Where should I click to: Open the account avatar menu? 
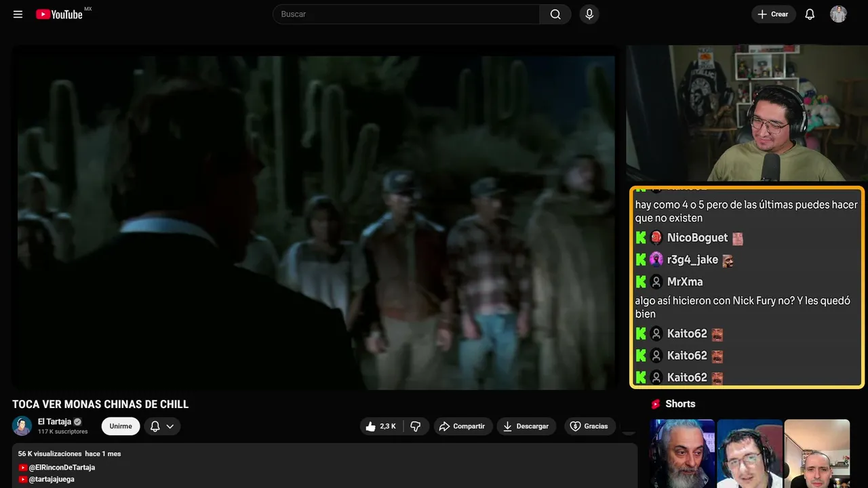[839, 14]
